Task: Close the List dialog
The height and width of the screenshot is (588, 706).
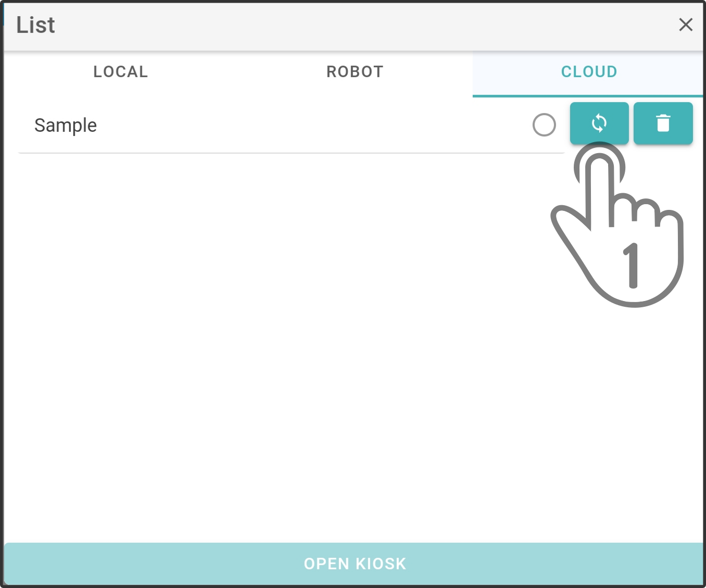Action: [x=686, y=24]
